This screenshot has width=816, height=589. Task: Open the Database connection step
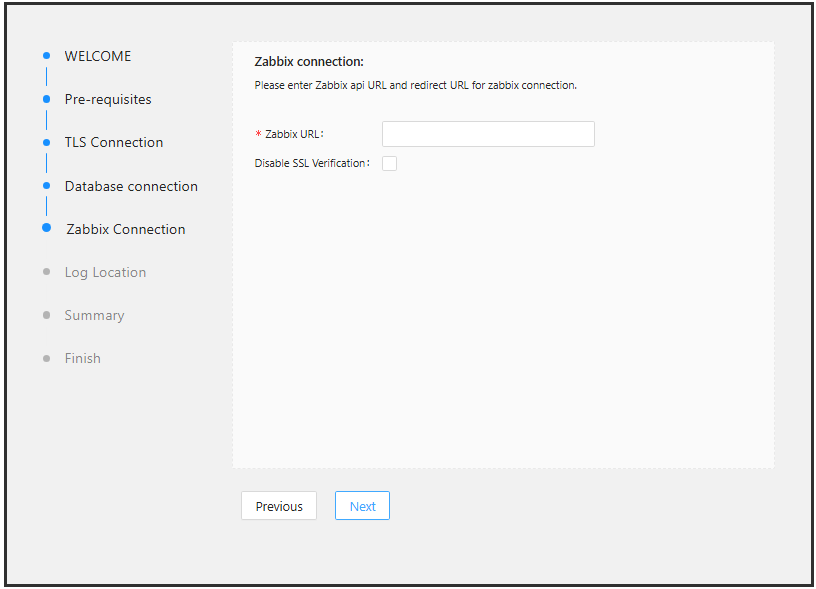[131, 186]
